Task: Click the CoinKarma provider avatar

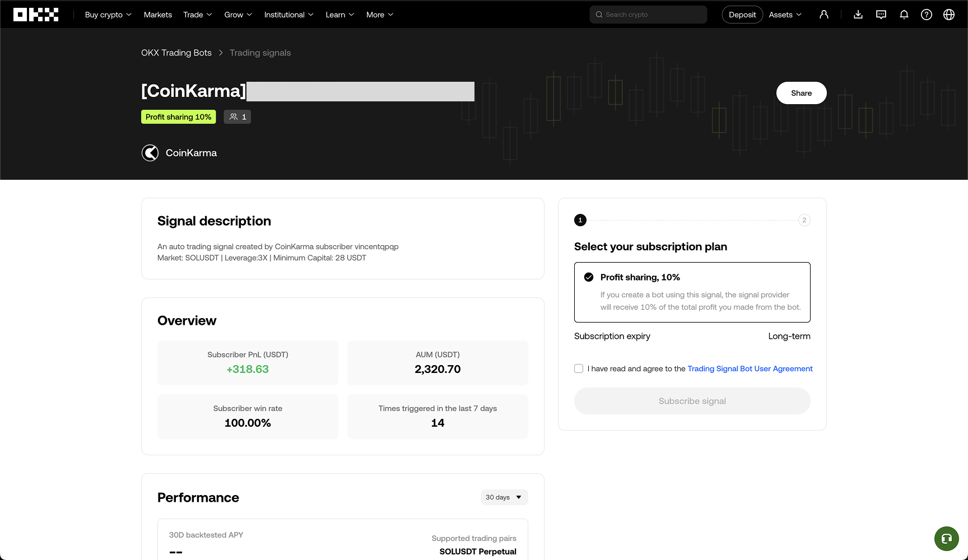Action: click(x=150, y=153)
